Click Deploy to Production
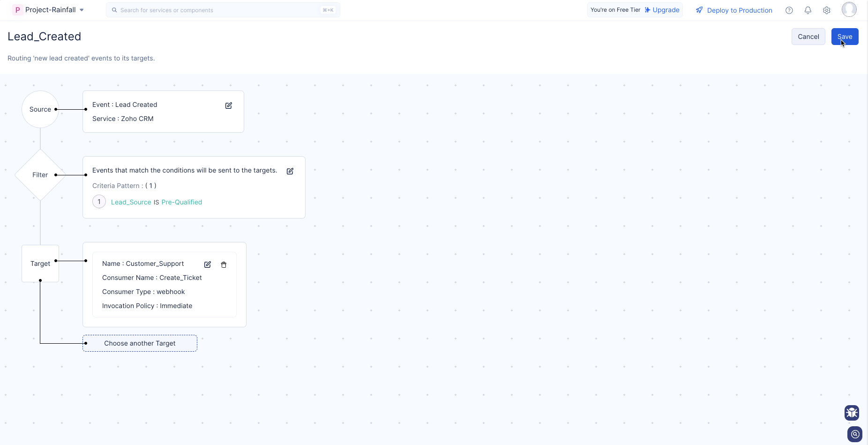The height and width of the screenshot is (445, 868). point(734,10)
